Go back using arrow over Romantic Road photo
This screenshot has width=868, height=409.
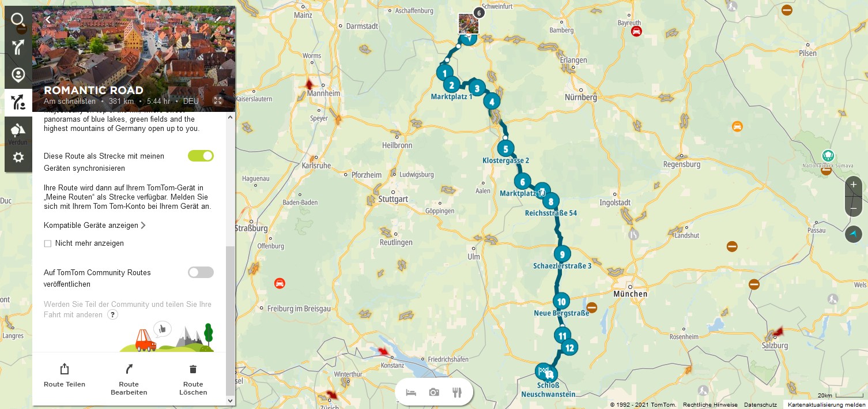point(48,19)
